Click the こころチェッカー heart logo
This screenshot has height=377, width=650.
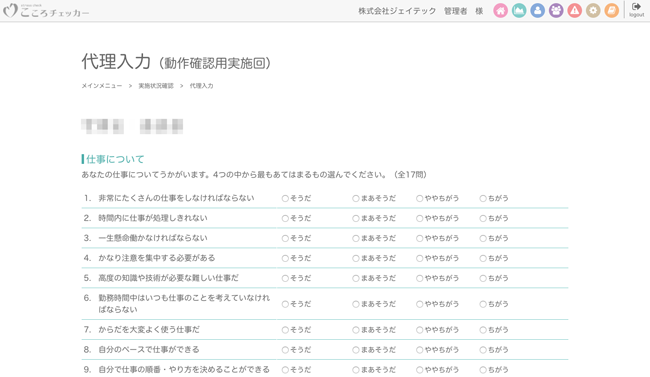[x=46, y=11]
